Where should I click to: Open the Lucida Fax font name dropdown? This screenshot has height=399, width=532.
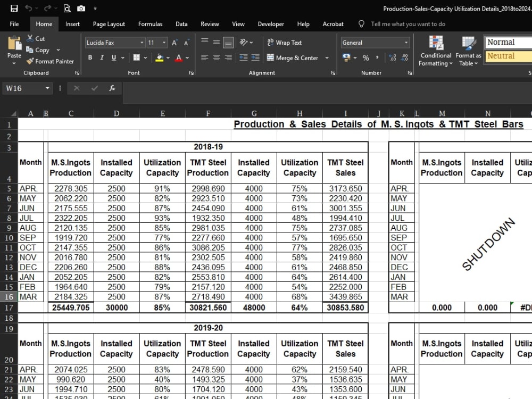click(x=142, y=43)
